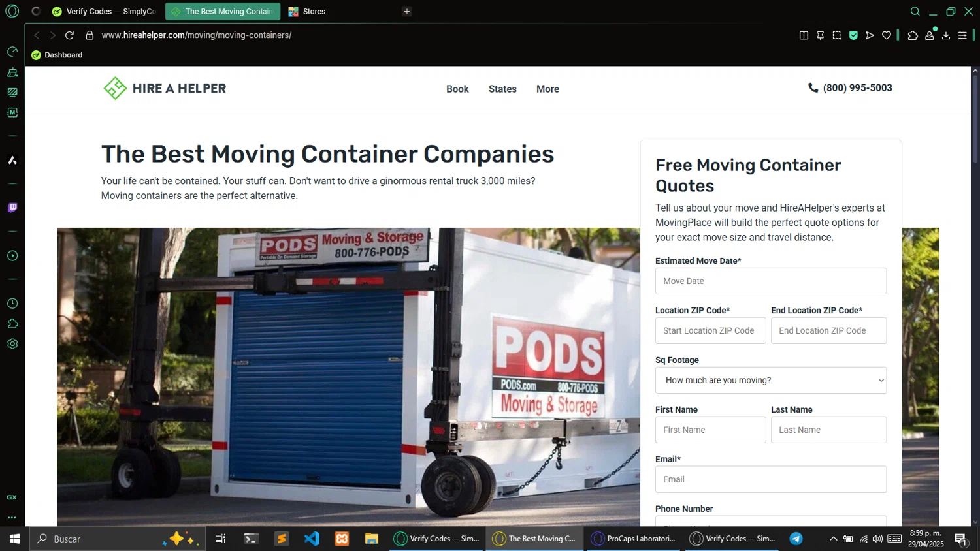Open the taskbar clock and date
This screenshot has width=980, height=551.
click(x=926, y=539)
